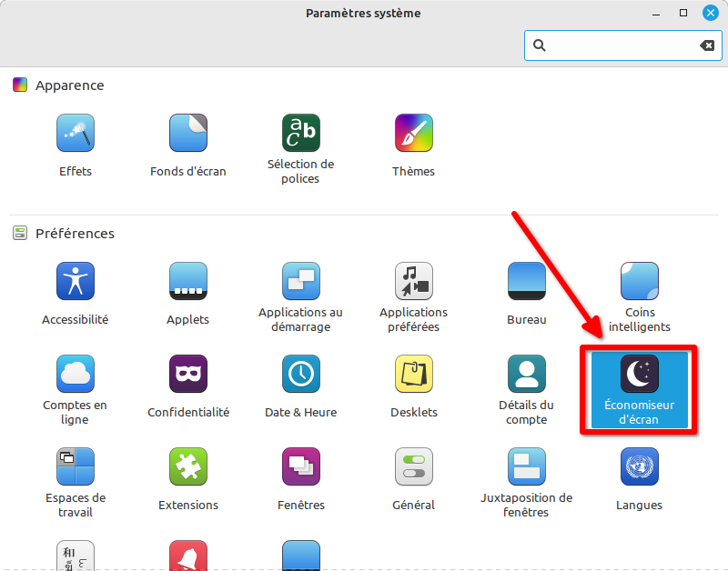Select the highlighted Économiseur d'écran icon

coord(640,375)
